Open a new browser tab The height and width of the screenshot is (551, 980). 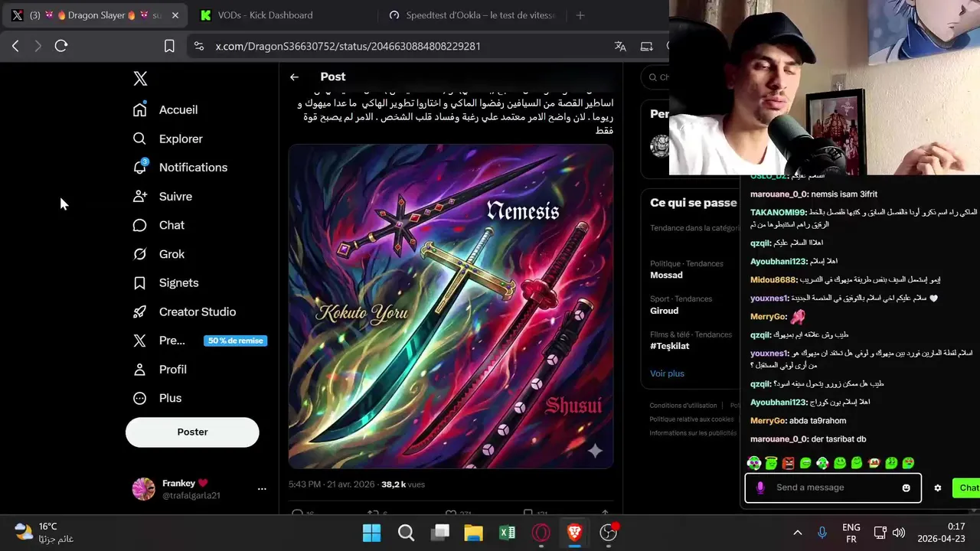(x=580, y=15)
